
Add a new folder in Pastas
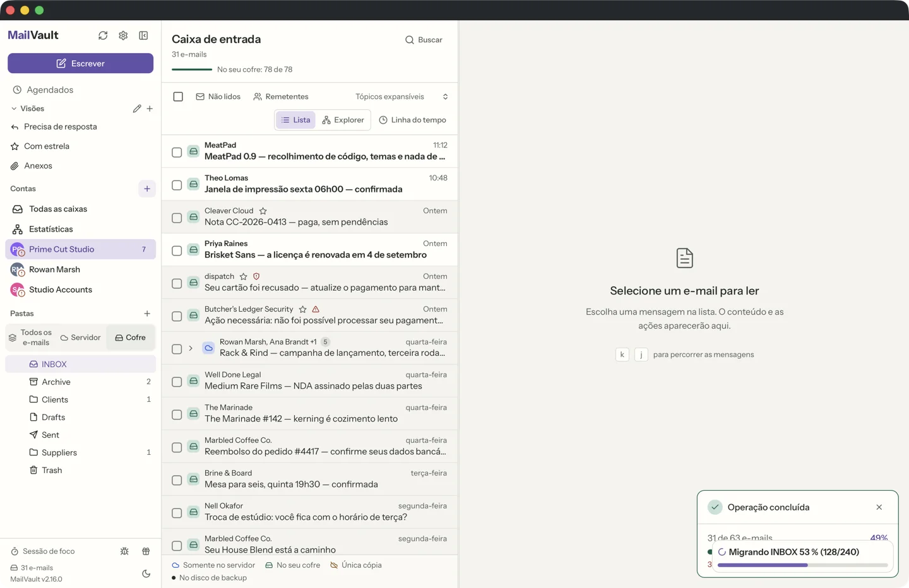coord(147,314)
